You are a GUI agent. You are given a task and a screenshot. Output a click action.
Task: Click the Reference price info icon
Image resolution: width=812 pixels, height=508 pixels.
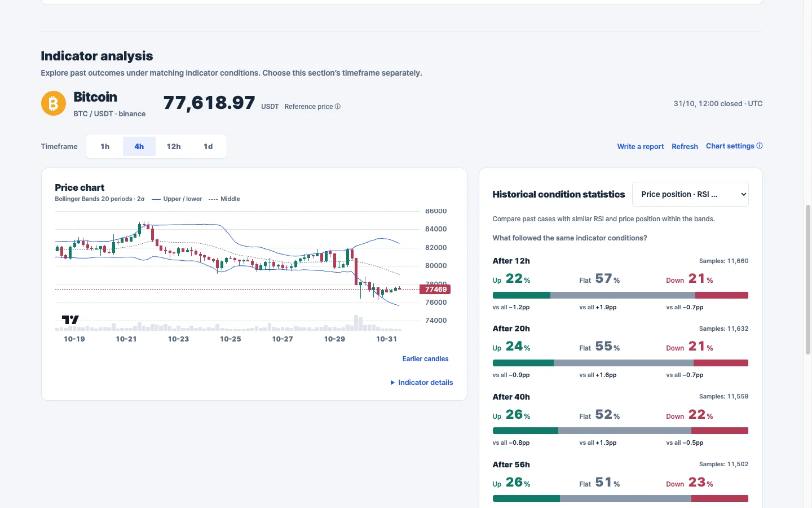point(338,107)
